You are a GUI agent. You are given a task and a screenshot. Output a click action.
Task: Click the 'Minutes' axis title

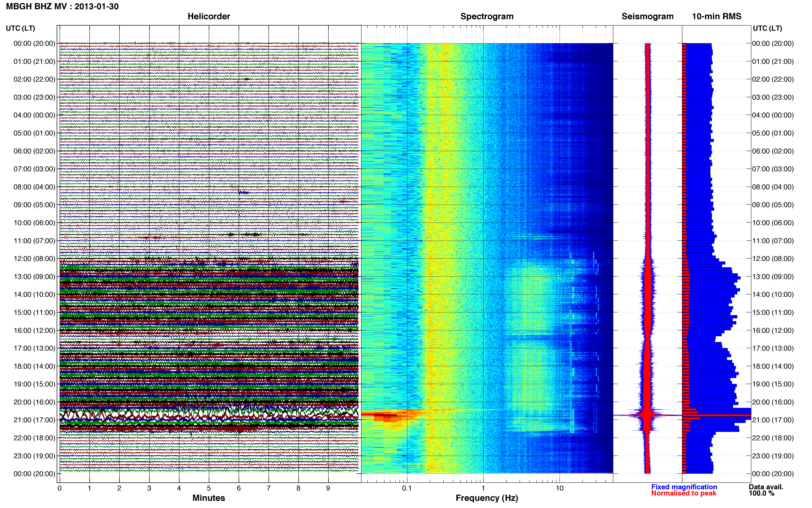click(x=209, y=498)
